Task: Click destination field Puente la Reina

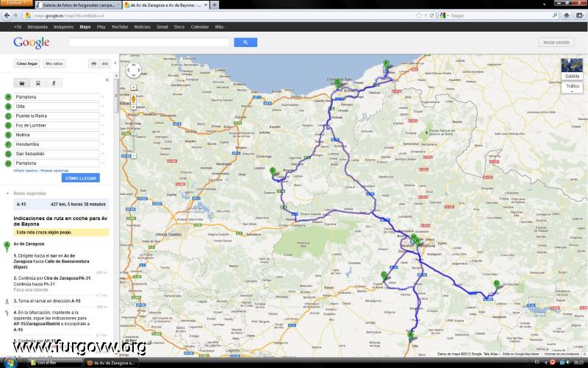Action: 57,116
